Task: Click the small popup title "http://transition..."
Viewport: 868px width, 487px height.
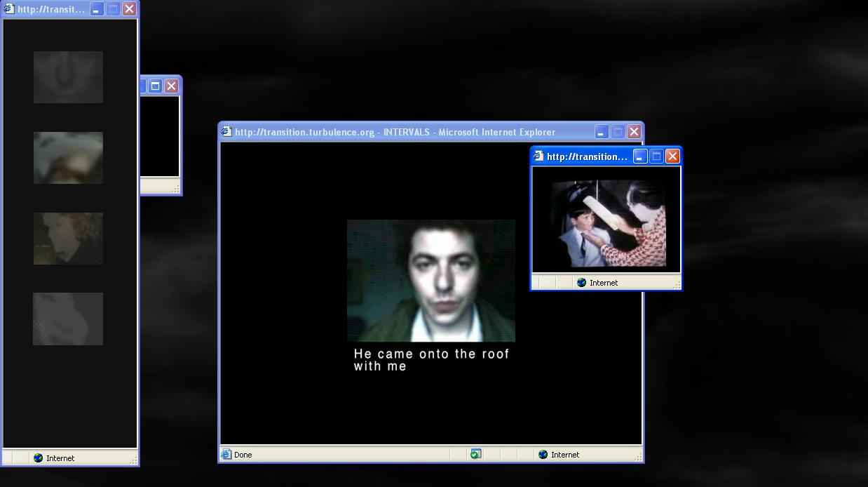Action: pyautogui.click(x=587, y=156)
